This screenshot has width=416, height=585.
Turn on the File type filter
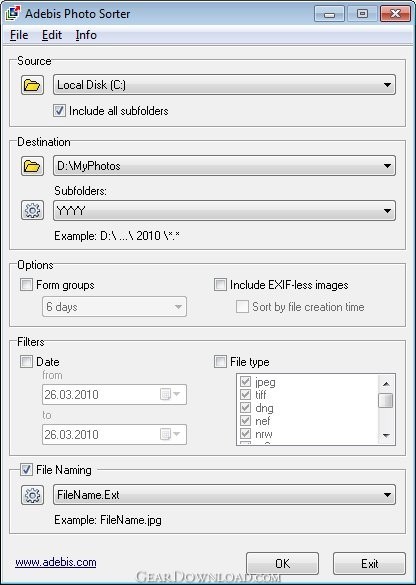pyautogui.click(x=220, y=362)
